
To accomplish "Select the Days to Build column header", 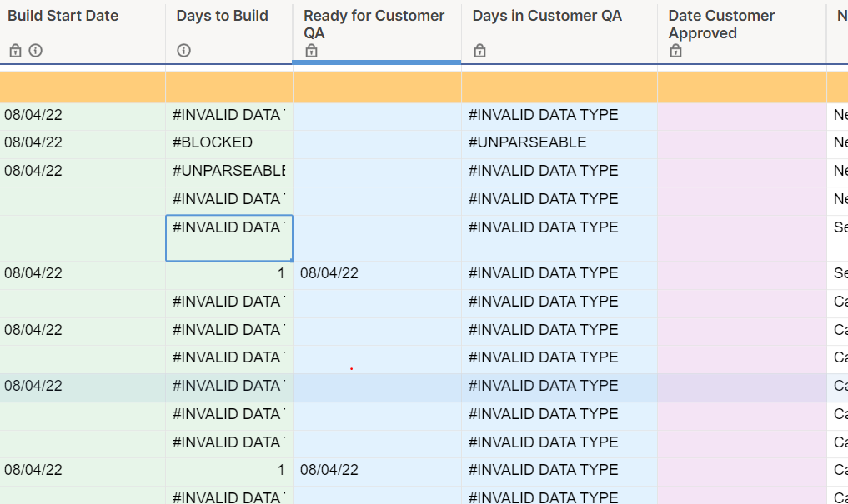I will [x=221, y=15].
